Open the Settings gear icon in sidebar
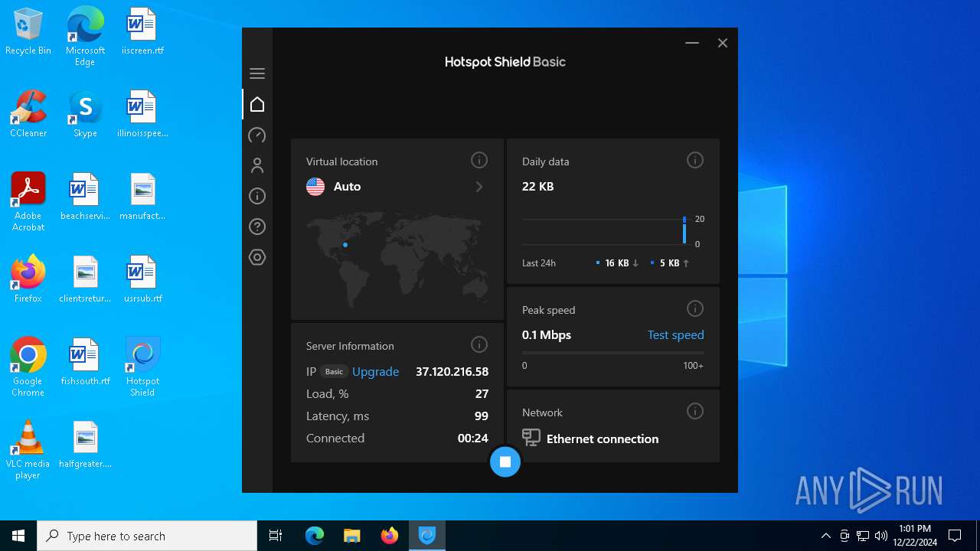The height and width of the screenshot is (551, 980). click(257, 257)
